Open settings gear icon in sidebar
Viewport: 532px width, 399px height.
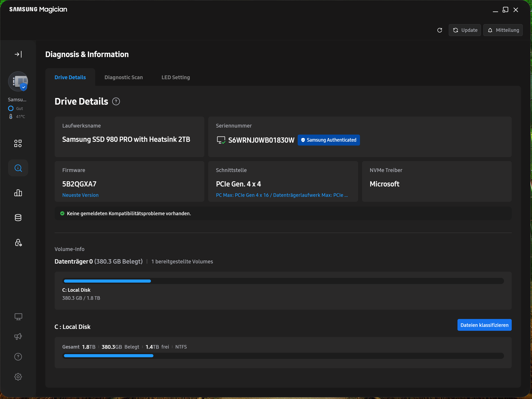coord(18,377)
